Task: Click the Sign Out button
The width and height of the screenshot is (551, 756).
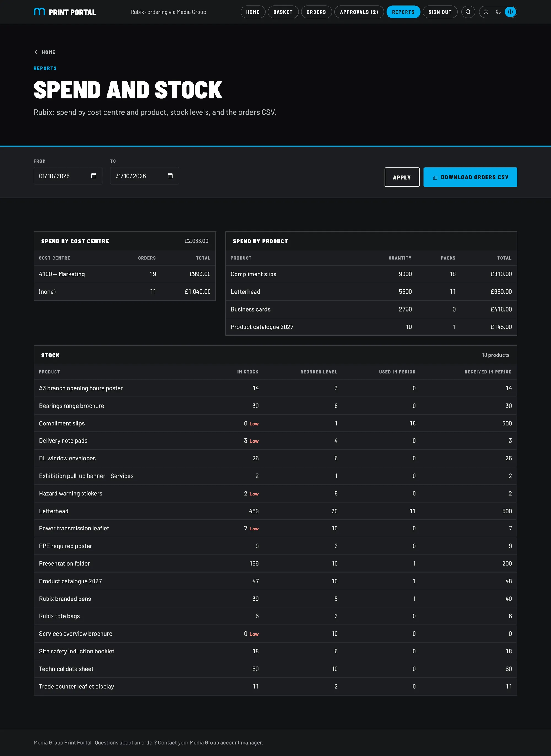Action: coord(440,12)
